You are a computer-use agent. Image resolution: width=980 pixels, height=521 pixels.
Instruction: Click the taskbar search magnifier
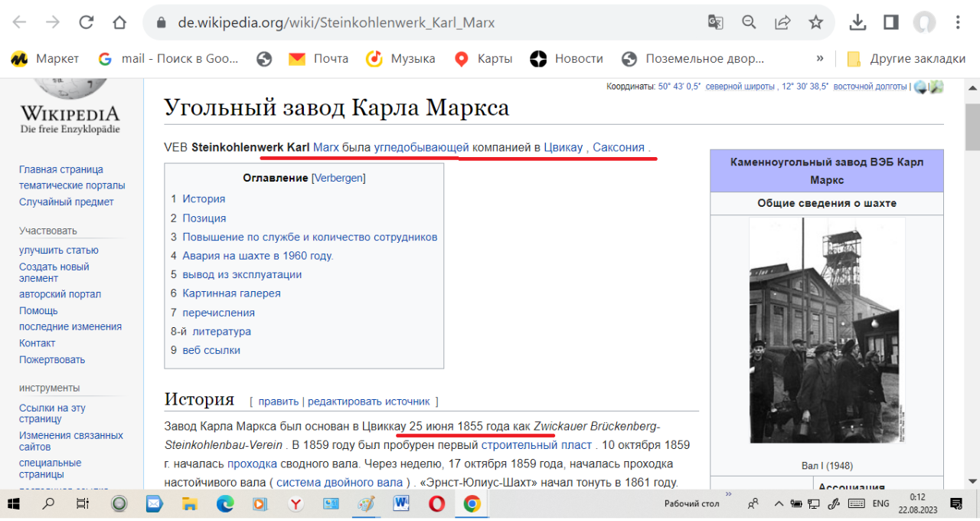click(x=48, y=503)
